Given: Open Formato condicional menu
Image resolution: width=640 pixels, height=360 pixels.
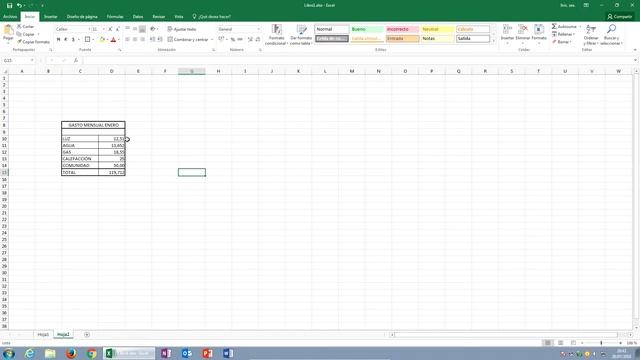Looking at the screenshot, I should tap(277, 34).
